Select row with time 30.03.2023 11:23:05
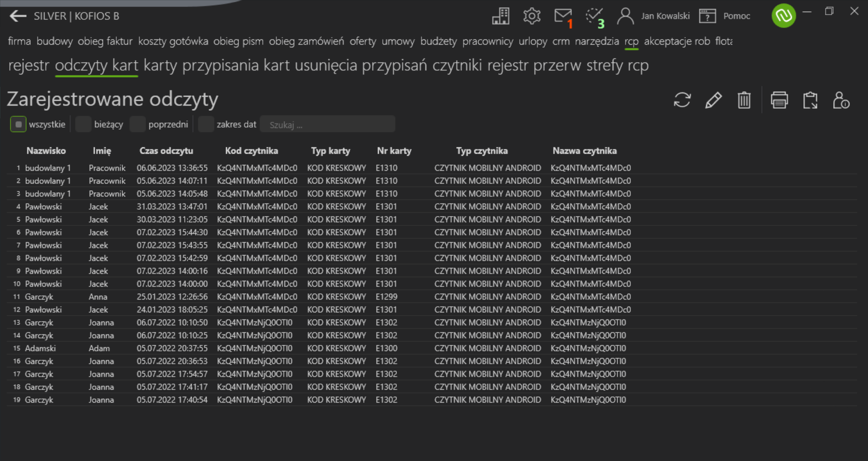 click(432, 220)
